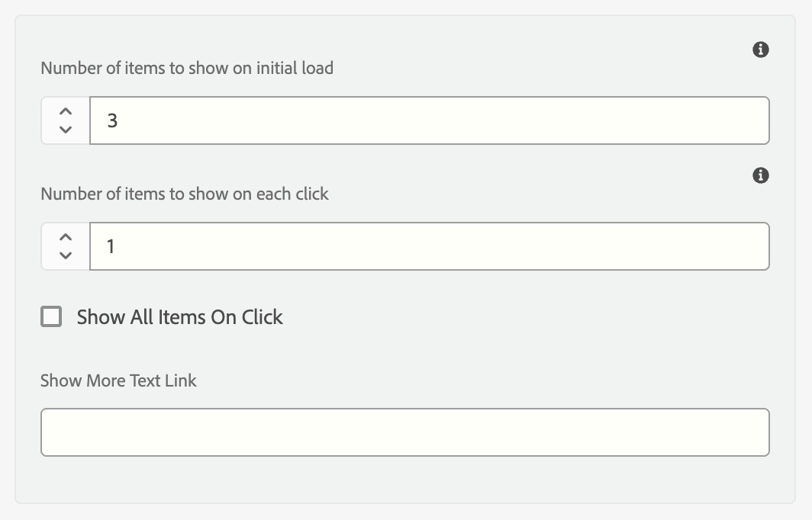Reveal help for initial load setting
The image size is (812, 520).
(760, 48)
